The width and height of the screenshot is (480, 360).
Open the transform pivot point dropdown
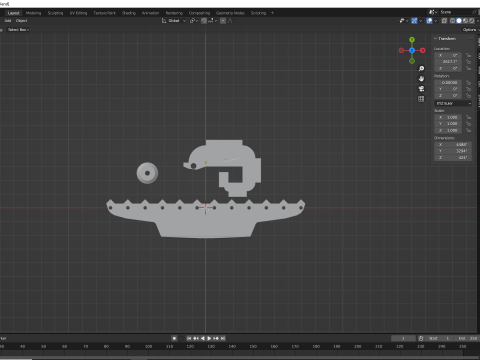194,21
